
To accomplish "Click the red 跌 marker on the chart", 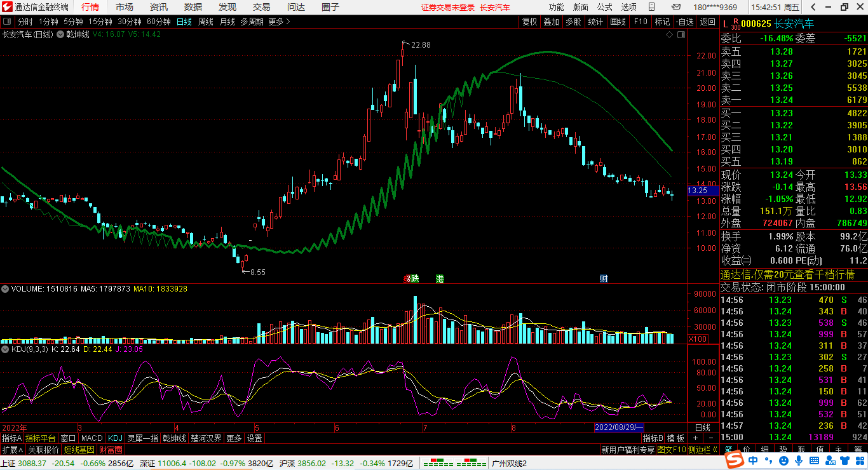I will click(414, 278).
